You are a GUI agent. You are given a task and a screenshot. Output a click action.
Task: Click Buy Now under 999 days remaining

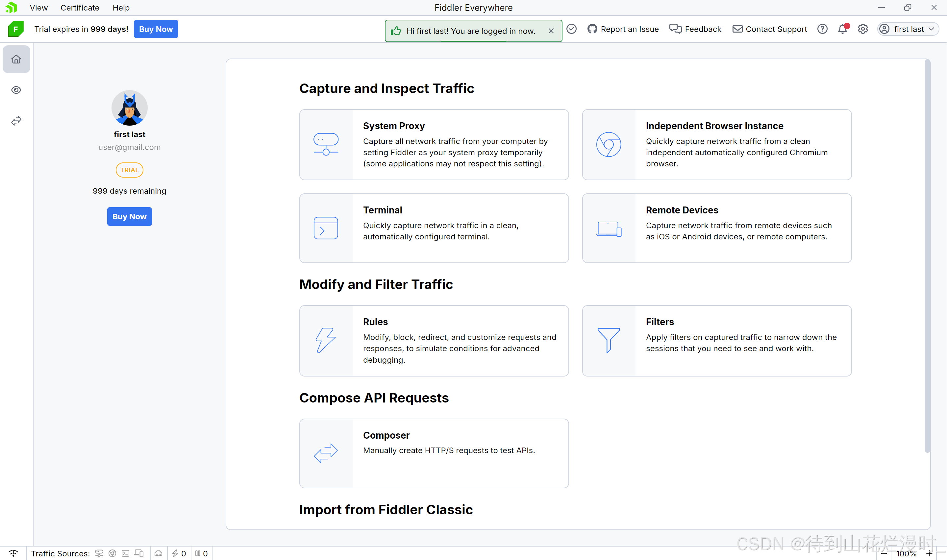pos(129,217)
